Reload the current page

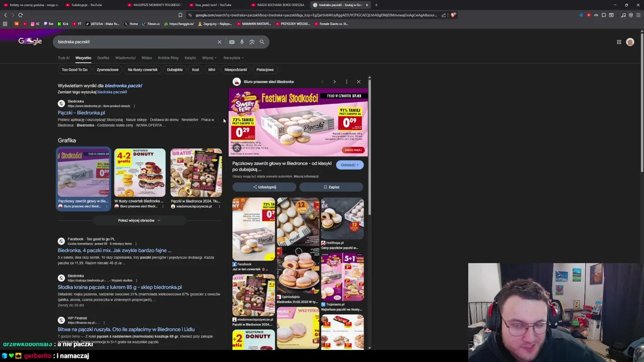click(x=21, y=15)
